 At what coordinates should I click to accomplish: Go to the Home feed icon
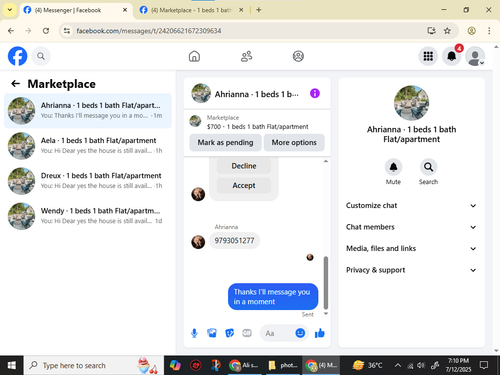[194, 56]
